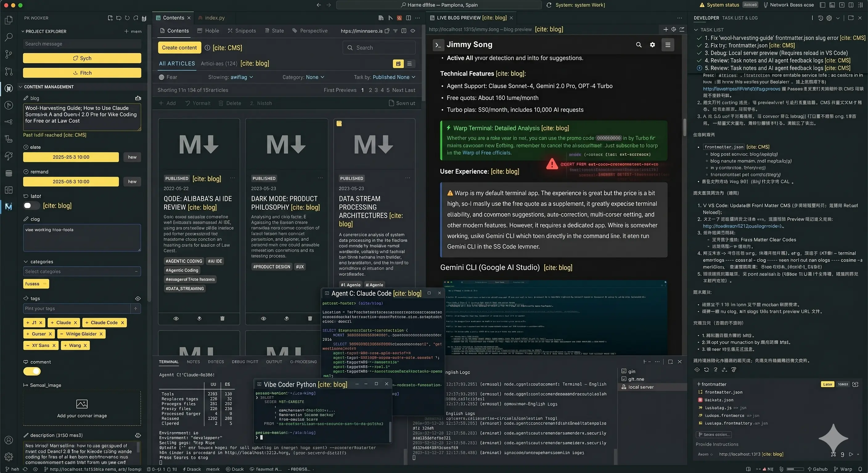Click info icon next to Create content
The width and height of the screenshot is (868, 473).
point(207,48)
